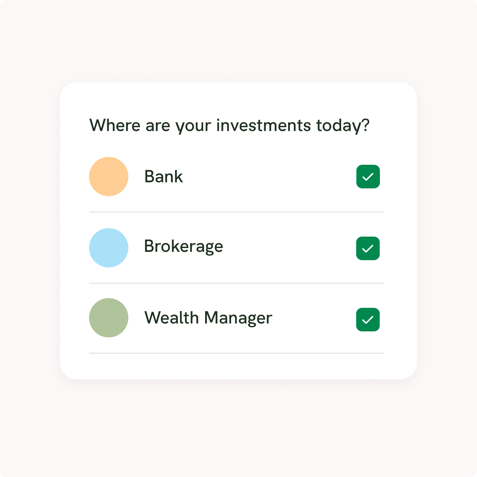Screen dimensions: 477x477
Task: Deselect the Wealth Manager checkbox
Action: coord(368,320)
